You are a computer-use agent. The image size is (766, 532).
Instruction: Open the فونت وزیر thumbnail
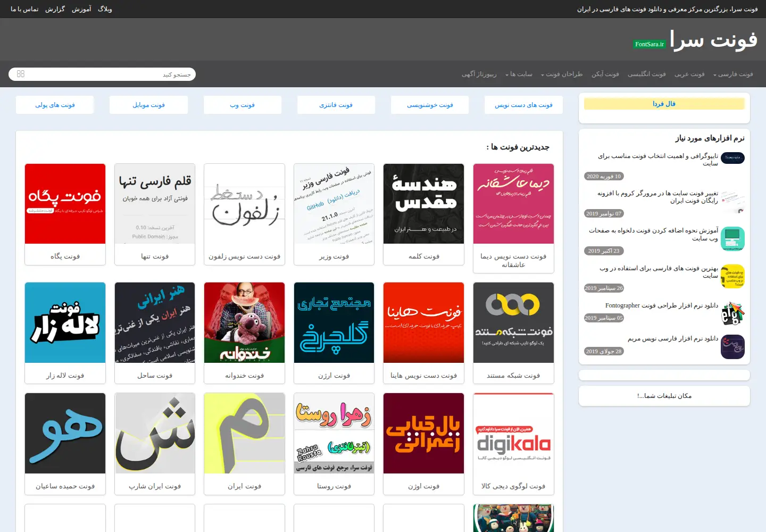(x=334, y=204)
